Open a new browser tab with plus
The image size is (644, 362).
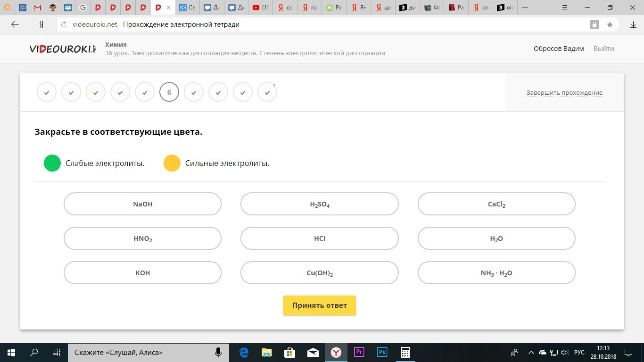525,8
